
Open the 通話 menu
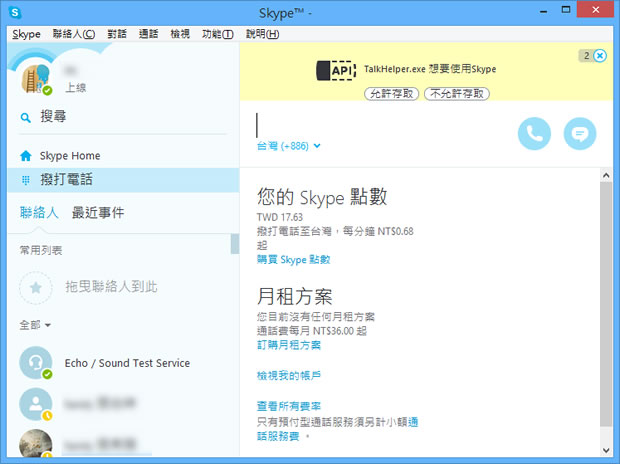(x=149, y=34)
